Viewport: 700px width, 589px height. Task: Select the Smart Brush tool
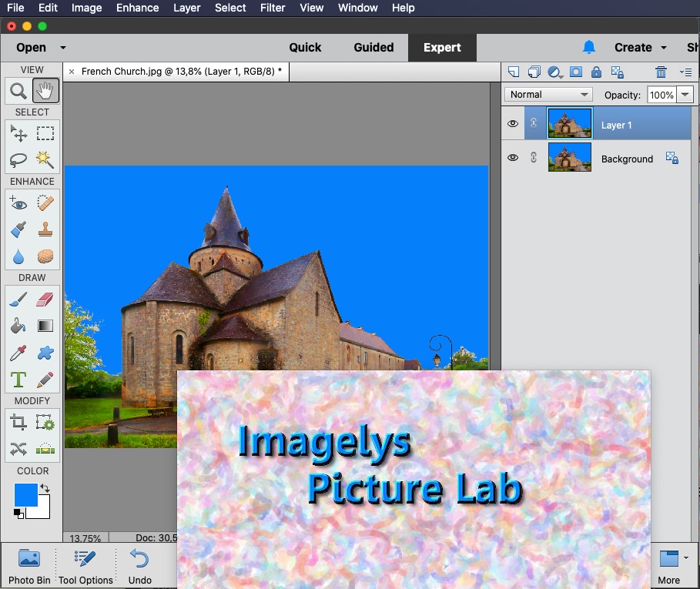coord(18,229)
